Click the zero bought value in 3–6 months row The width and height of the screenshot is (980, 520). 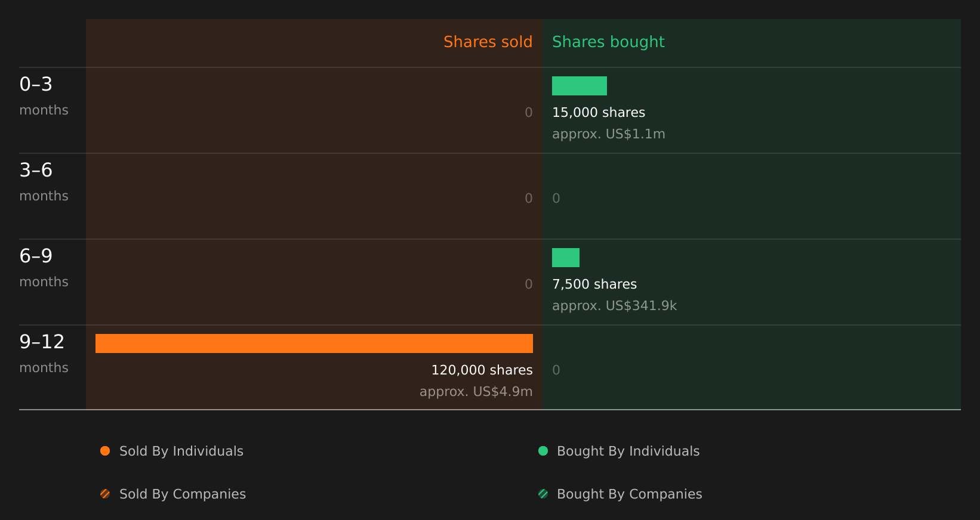556,199
